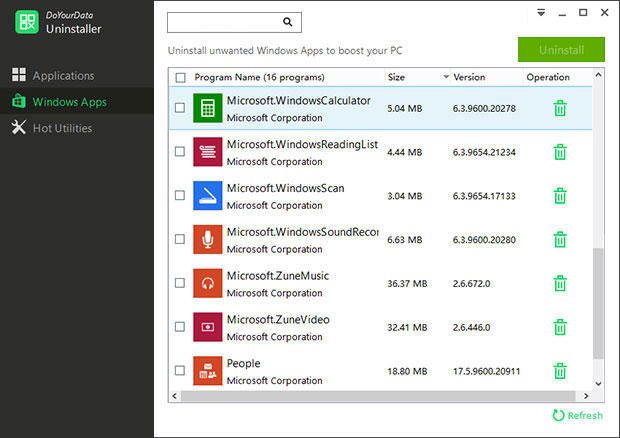Maximize the uninstaller window
Image resolution: width=620 pixels, height=438 pixels.
point(583,13)
